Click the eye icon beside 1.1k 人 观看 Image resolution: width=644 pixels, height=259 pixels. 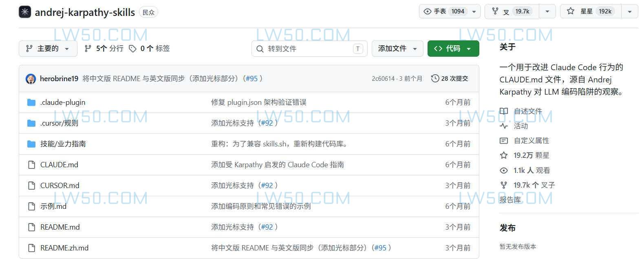point(504,170)
